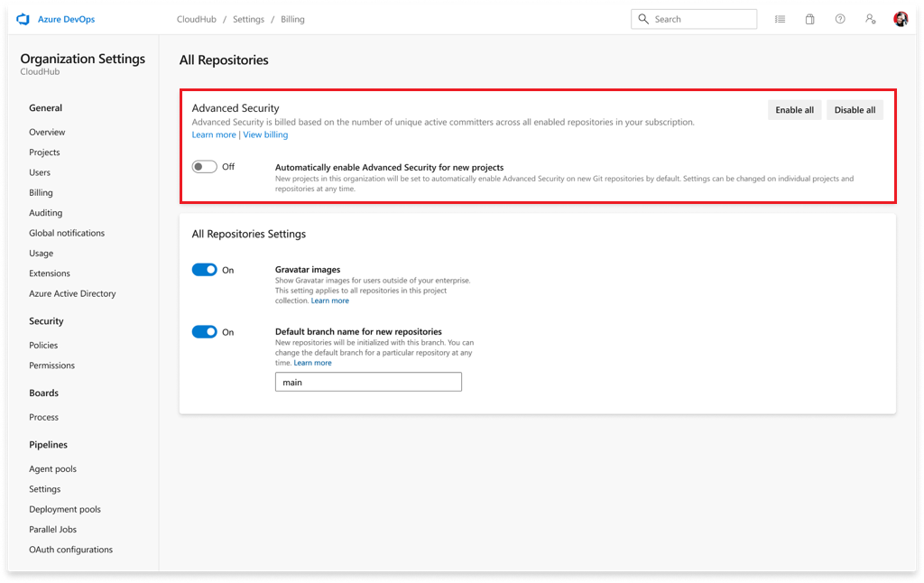Open Azure Active Directory settings
The image size is (924, 583).
point(72,293)
